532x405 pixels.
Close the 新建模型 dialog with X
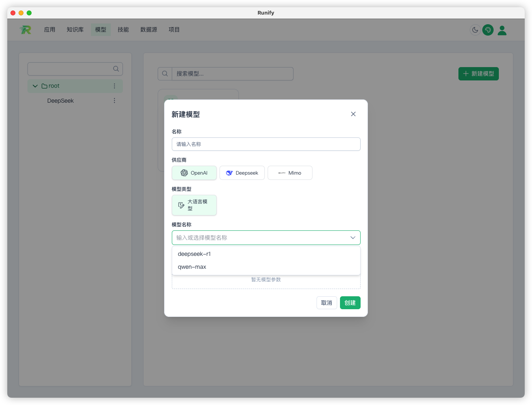pos(353,114)
